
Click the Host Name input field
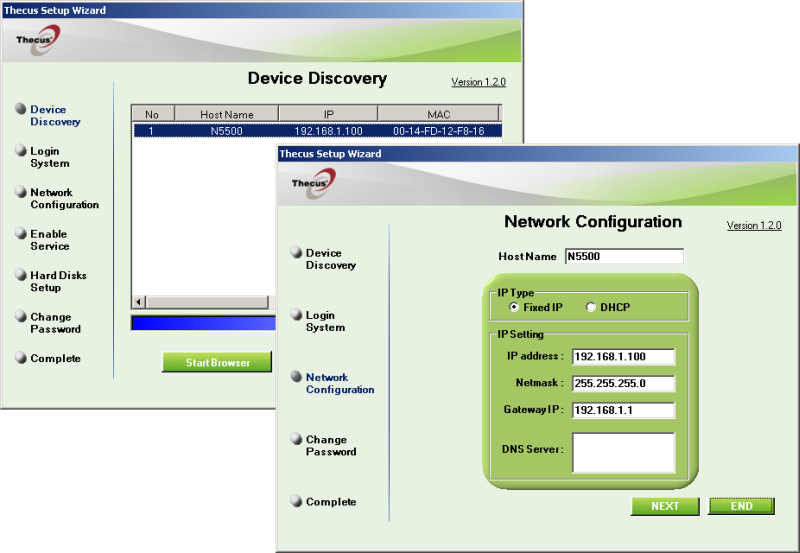tap(624, 257)
